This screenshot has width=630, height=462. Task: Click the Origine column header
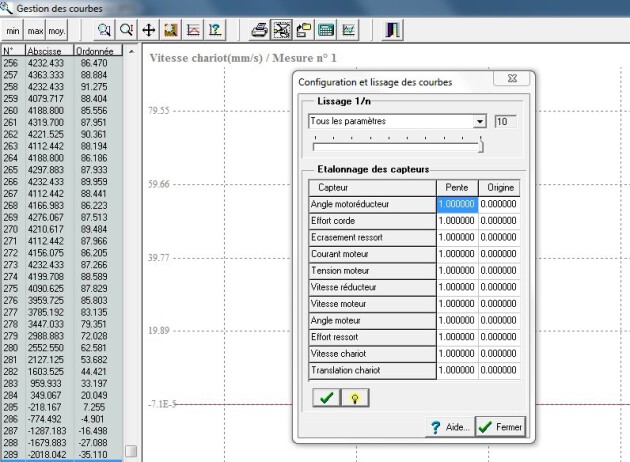click(x=499, y=188)
